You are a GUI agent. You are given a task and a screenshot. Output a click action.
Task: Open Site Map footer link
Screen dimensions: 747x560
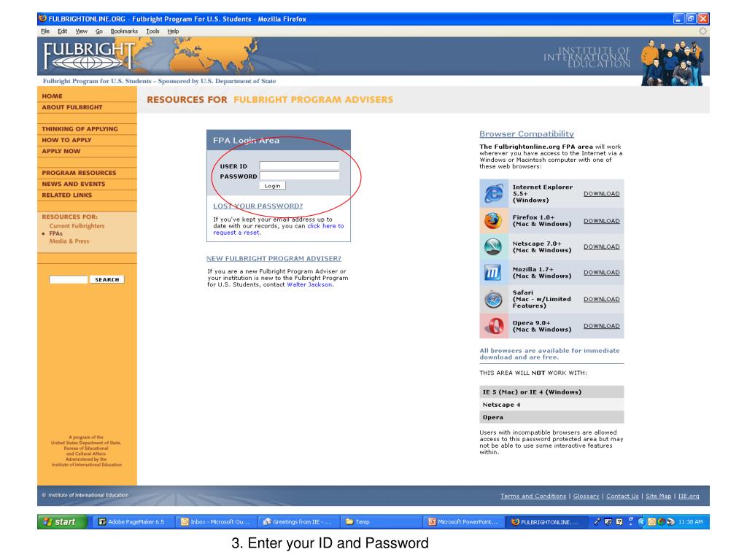pos(659,496)
